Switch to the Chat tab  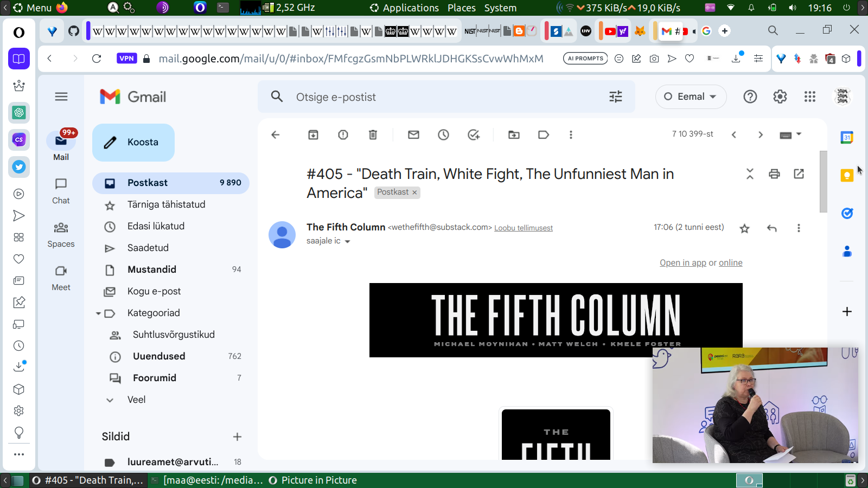click(61, 191)
